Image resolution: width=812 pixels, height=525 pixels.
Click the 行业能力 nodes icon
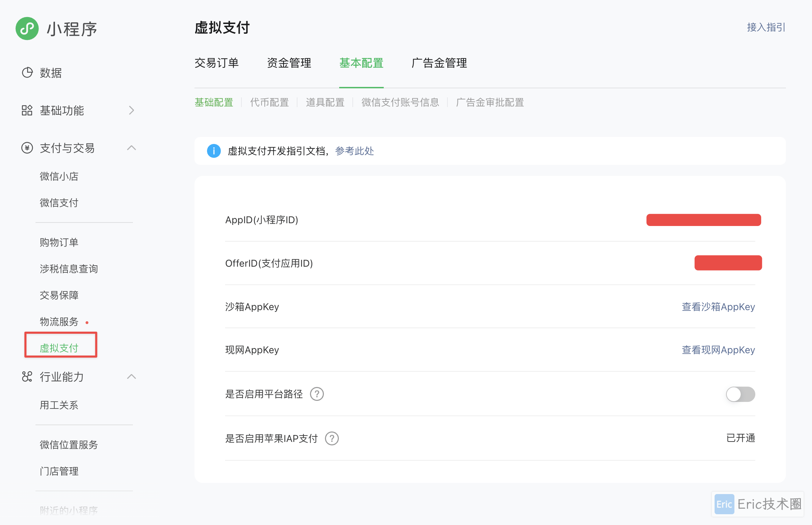click(27, 377)
